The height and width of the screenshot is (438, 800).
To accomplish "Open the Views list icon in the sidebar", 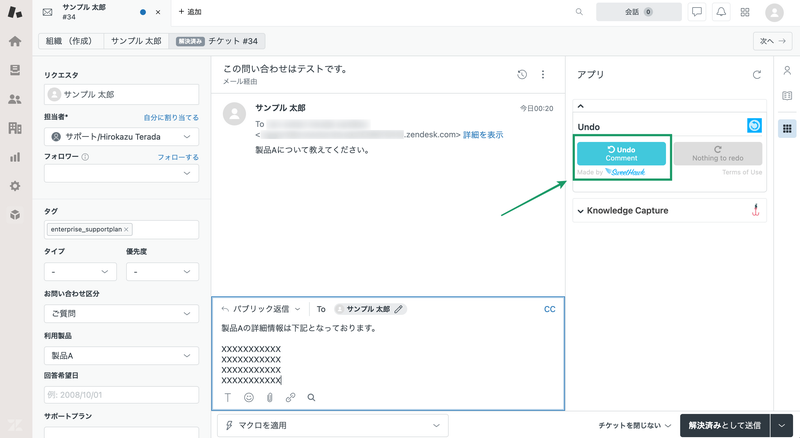I will [15, 70].
